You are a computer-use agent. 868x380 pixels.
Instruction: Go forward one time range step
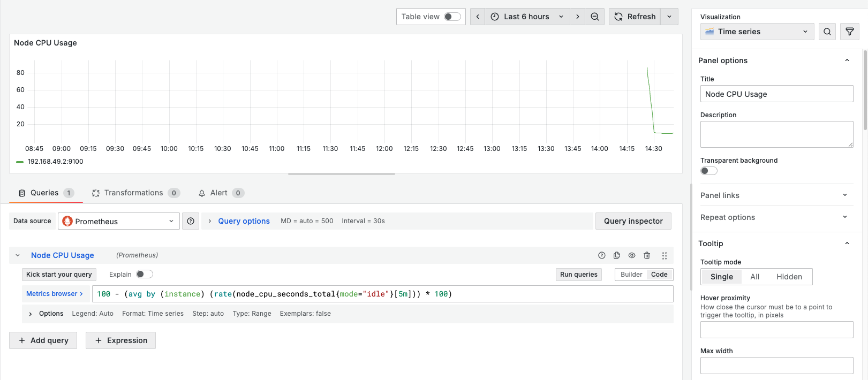pyautogui.click(x=577, y=17)
